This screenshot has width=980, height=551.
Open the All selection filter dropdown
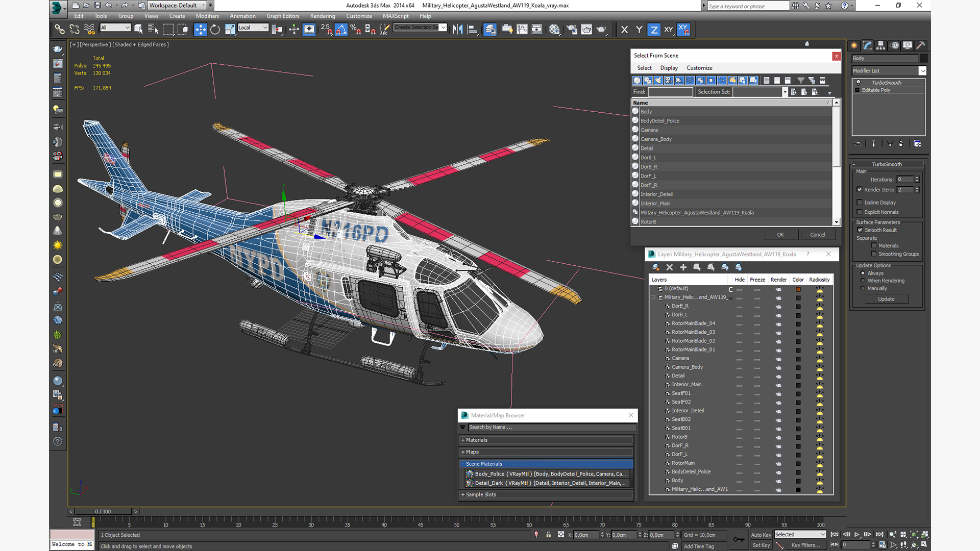coord(115,28)
